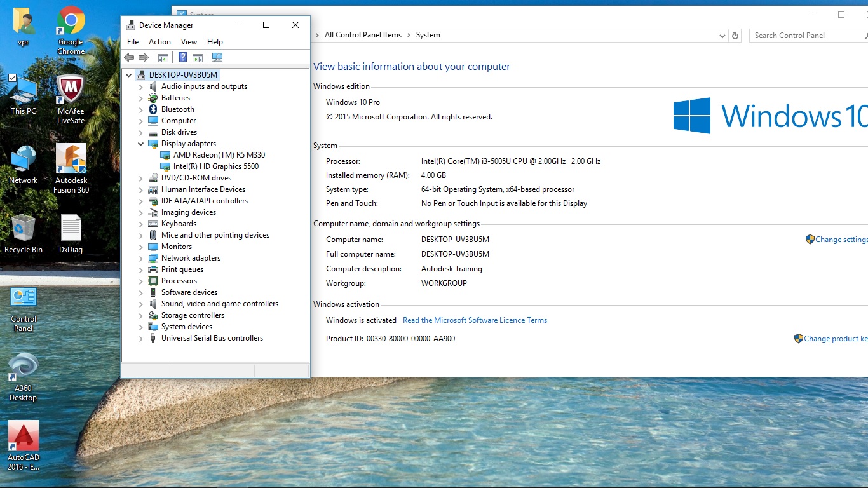This screenshot has width=868, height=488.
Task: Select the AMD Radeon(TM) R5 M330 device
Action: pyautogui.click(x=219, y=155)
